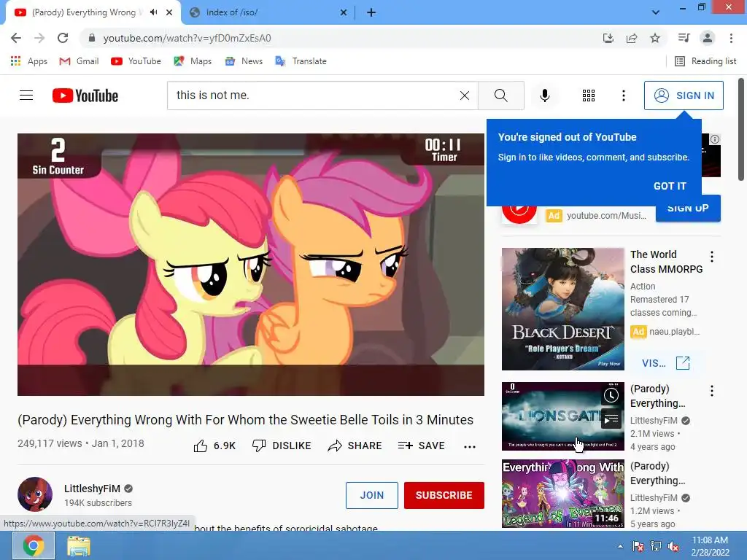Open News bookmark
Screen dimensions: 747x560
point(244,61)
